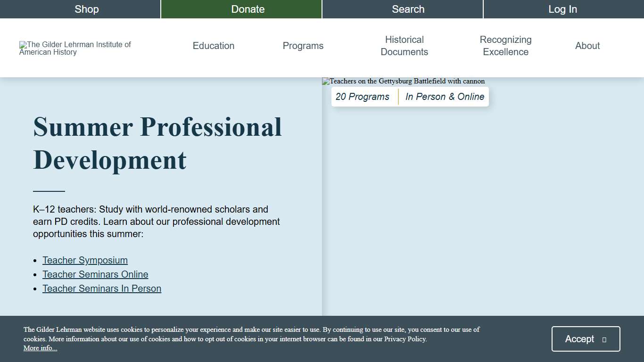Click the Gilder Lehrman Institute logo
Viewport: 644px width, 362px height.
click(x=75, y=48)
